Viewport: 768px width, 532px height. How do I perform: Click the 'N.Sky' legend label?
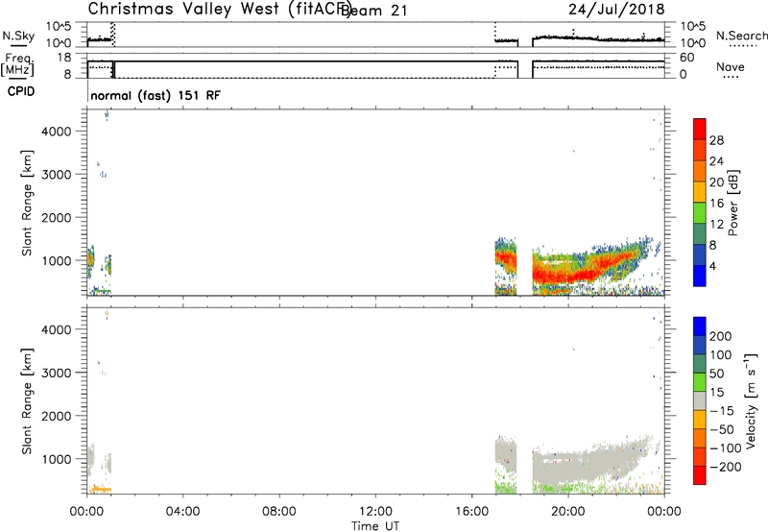click(18, 36)
